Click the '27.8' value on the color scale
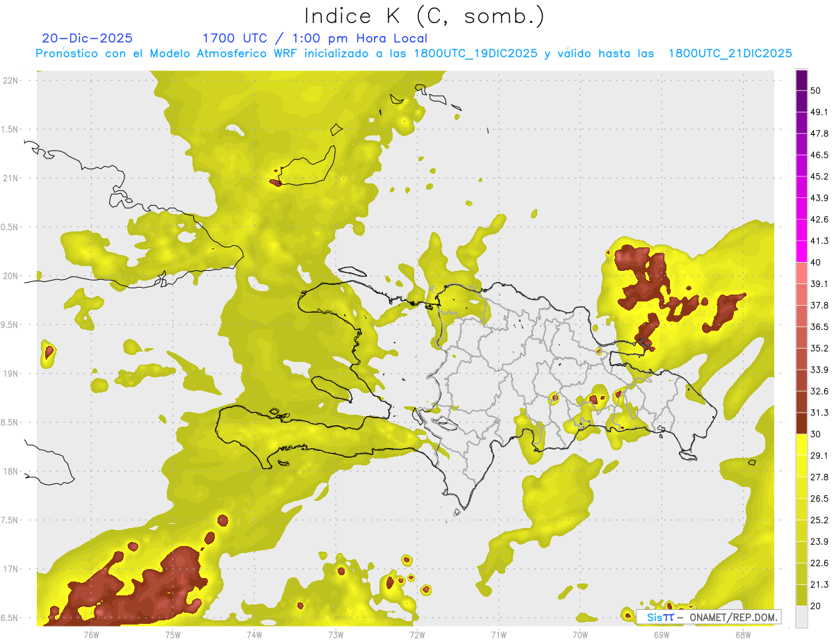 [x=819, y=478]
